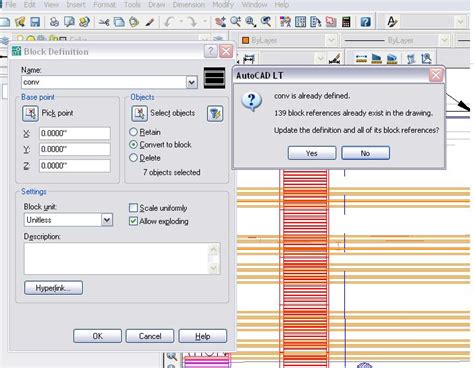This screenshot has width=474, height=368.
Task: Click the X base point field
Action: [75, 133]
